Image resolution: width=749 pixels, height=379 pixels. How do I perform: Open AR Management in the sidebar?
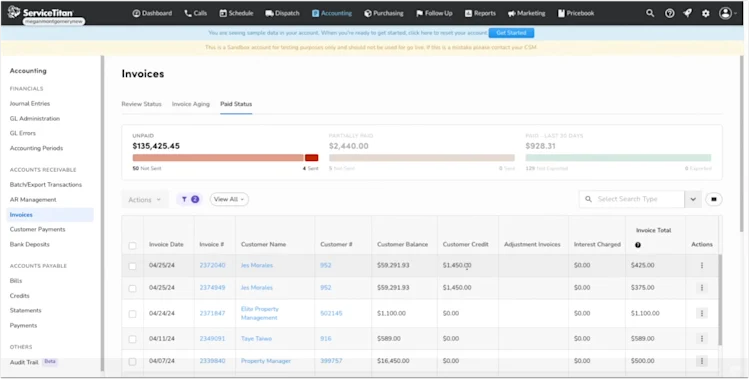[33, 200]
